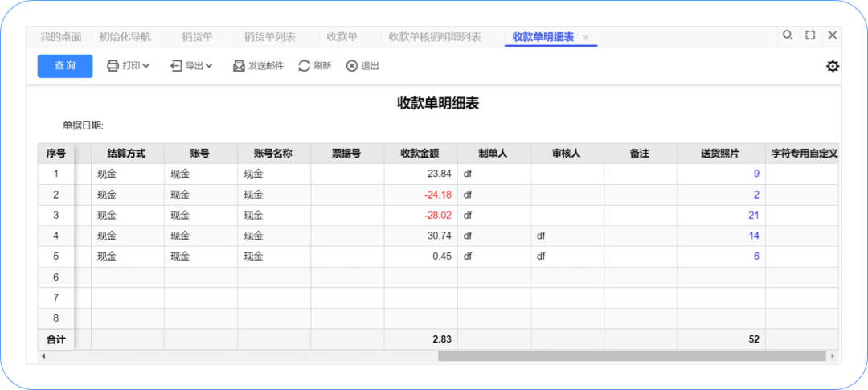Click the printer icon for 打印
Image resolution: width=868 pixels, height=390 pixels.
click(113, 66)
